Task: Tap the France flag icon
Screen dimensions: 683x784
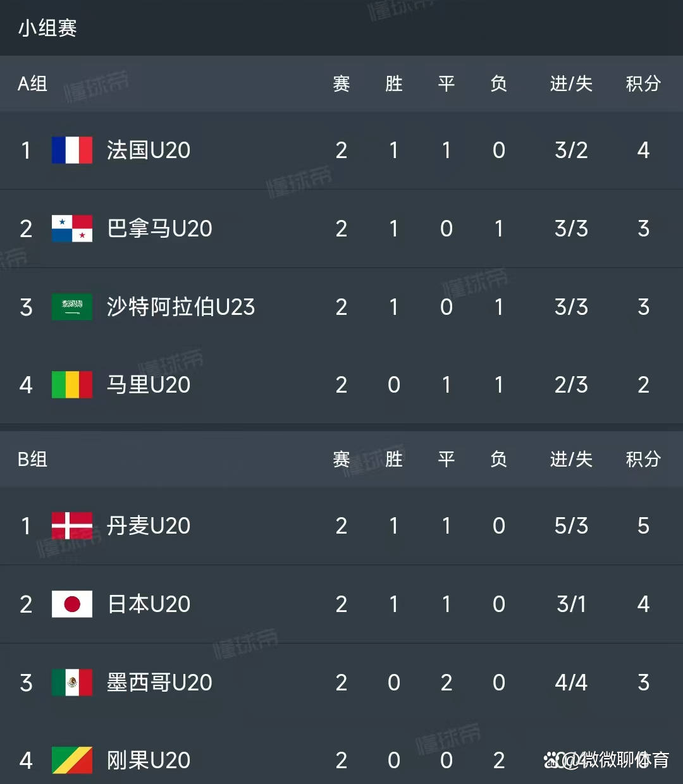Action: click(72, 150)
